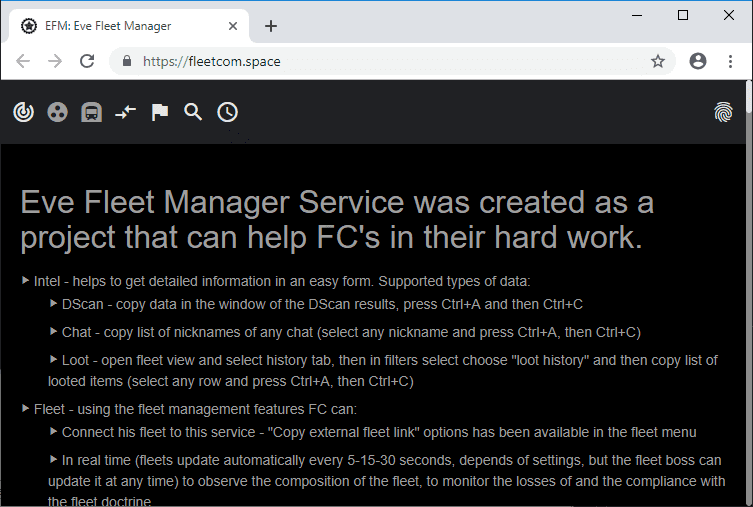Open the Chrome three-dot menu

[x=731, y=61]
